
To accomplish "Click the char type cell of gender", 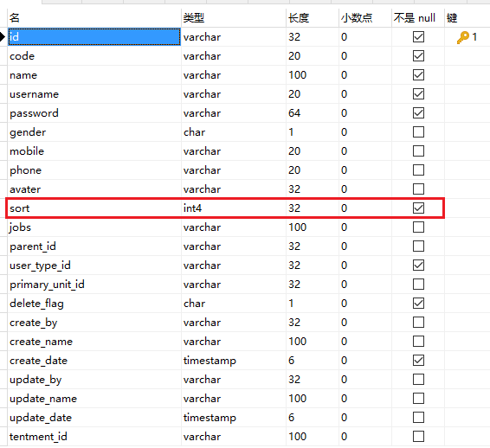I will [234, 132].
